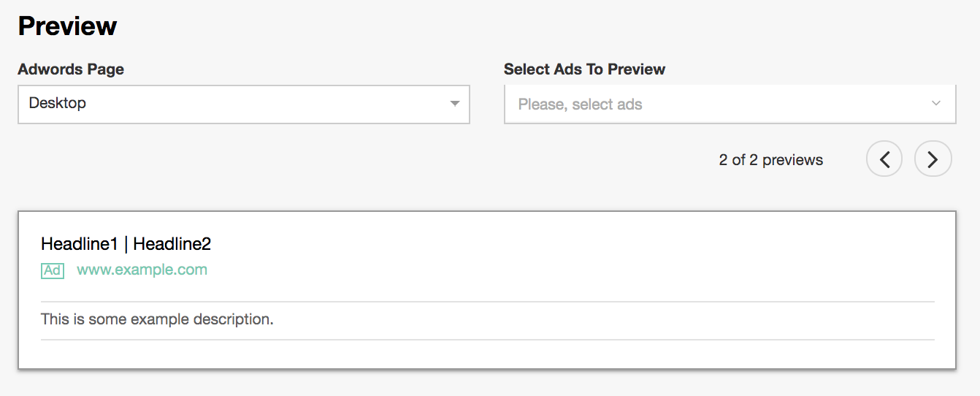Advance to the next ad preview
The height and width of the screenshot is (396, 980).
tap(933, 159)
